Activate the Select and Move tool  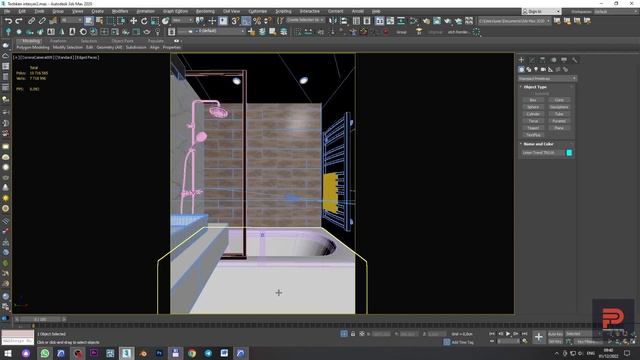[133, 20]
